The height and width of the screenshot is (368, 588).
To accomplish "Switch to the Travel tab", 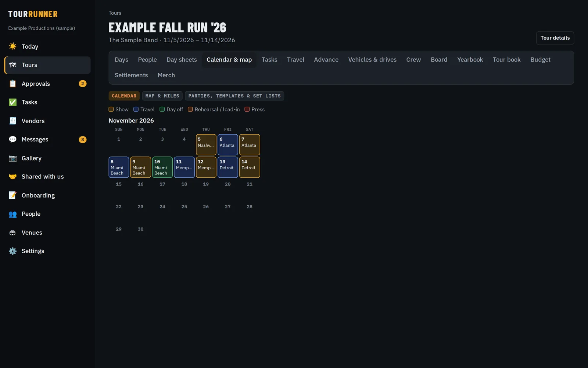I will (295, 60).
